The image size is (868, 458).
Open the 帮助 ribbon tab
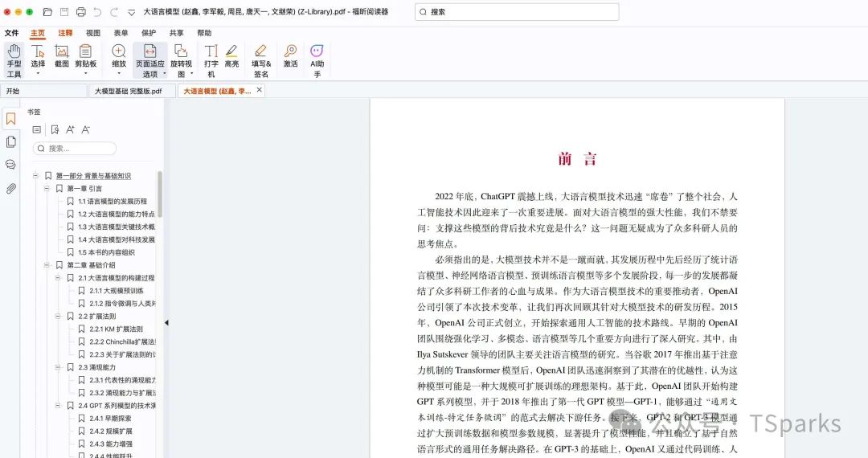tap(204, 33)
